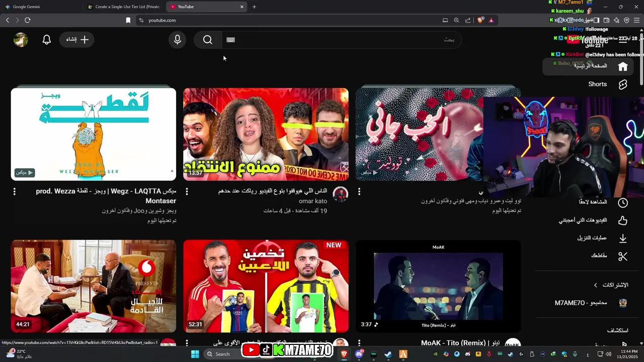Go back in browser history
644x362 pixels.
click(7, 20)
